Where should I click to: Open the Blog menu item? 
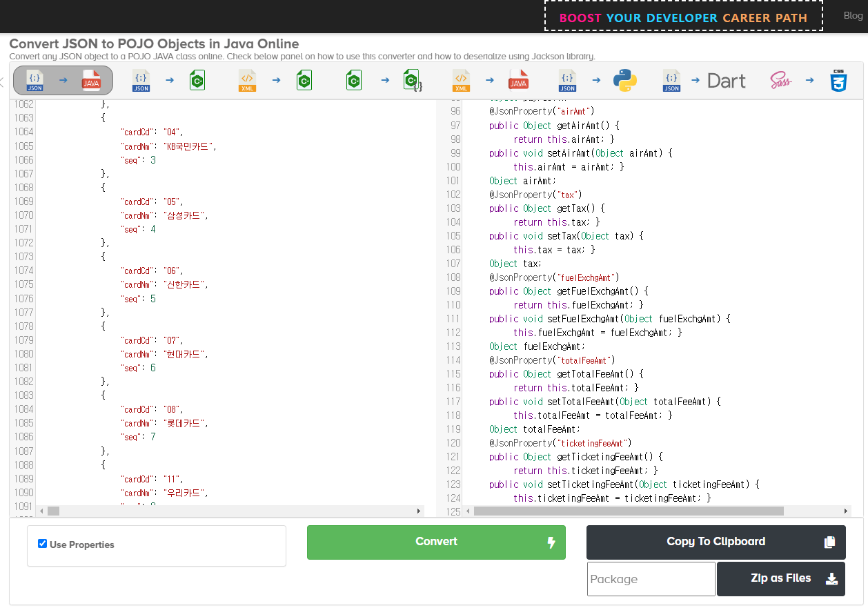853,16
